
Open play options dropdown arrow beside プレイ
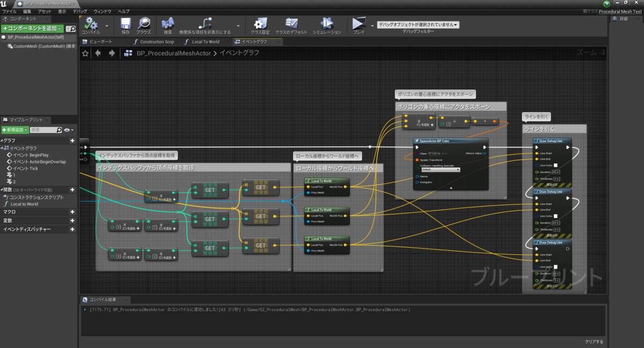tap(372, 25)
